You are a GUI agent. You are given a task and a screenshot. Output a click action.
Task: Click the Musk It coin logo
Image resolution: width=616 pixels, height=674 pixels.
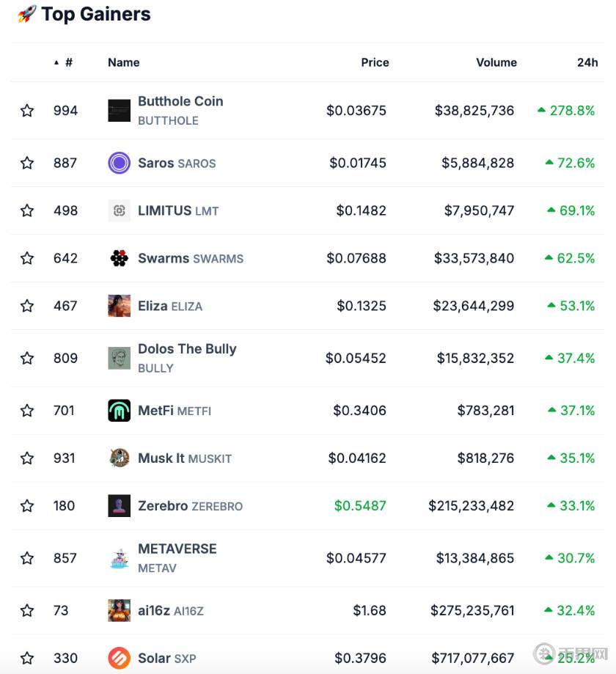tap(119, 458)
